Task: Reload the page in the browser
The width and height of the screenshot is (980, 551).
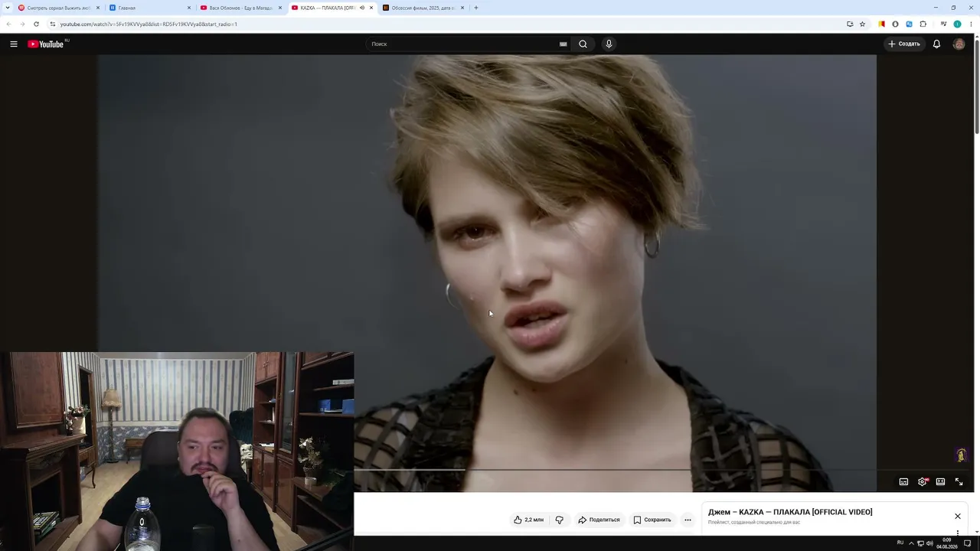Action: [36, 24]
